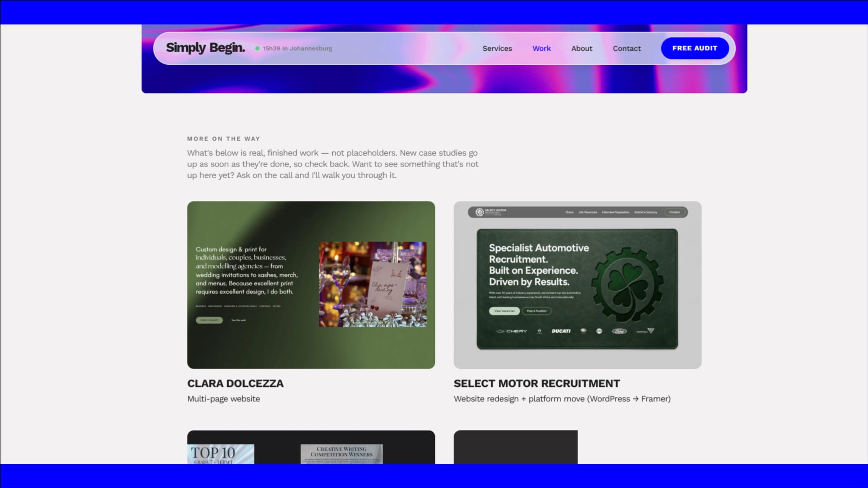Click the 15h39 in Johannesburg text

(x=298, y=48)
